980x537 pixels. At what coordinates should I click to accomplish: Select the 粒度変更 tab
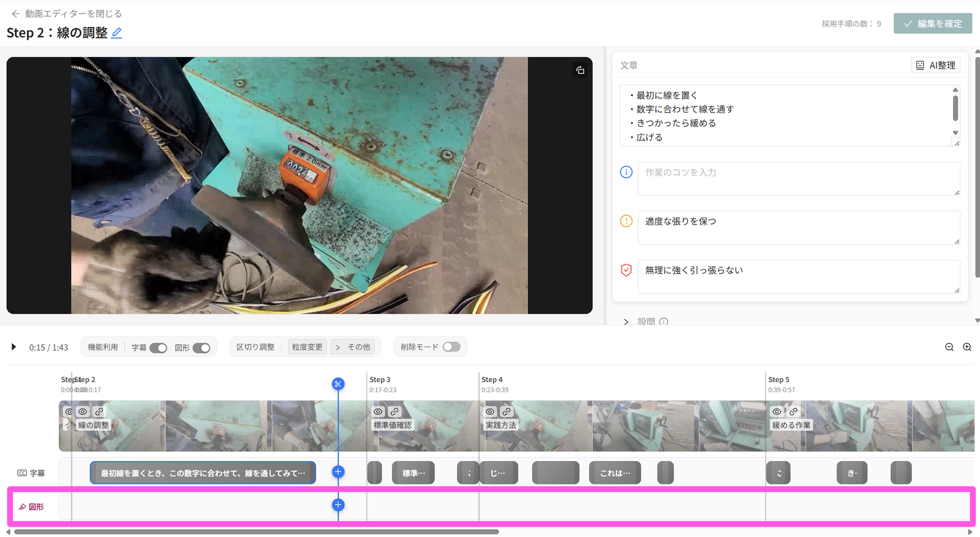pos(307,347)
